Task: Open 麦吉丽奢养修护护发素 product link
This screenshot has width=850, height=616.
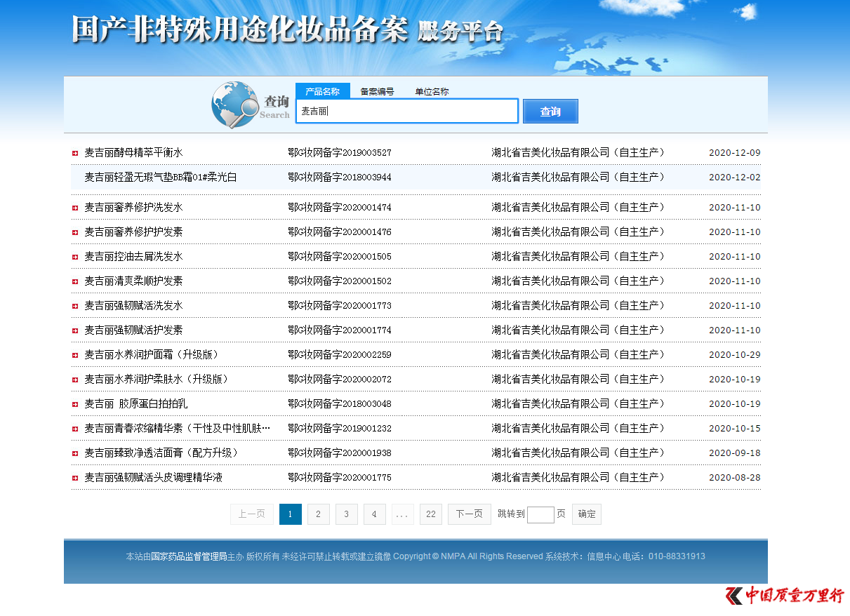Action: coord(133,232)
